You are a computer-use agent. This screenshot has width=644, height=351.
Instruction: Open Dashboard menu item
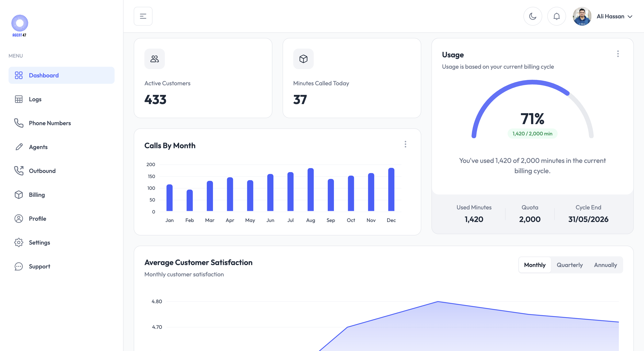coord(62,75)
